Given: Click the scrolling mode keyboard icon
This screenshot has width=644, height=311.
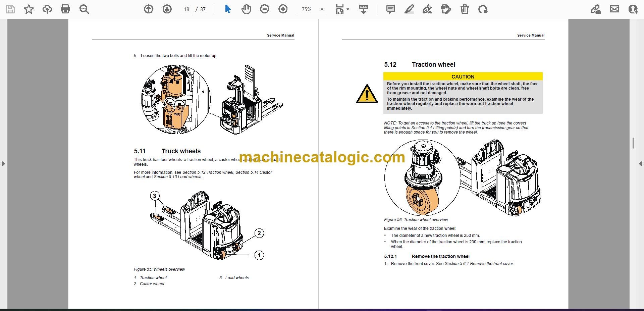Looking at the screenshot, I should tap(364, 9).
